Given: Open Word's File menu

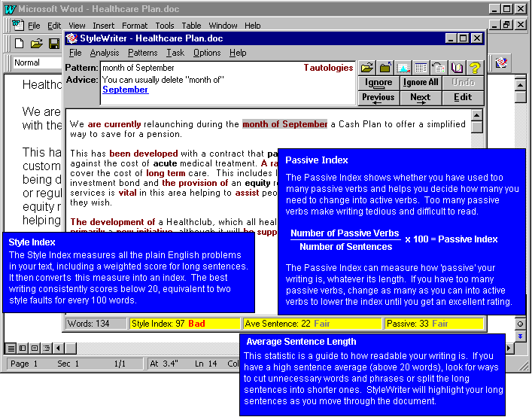Looking at the screenshot, I should (x=34, y=26).
